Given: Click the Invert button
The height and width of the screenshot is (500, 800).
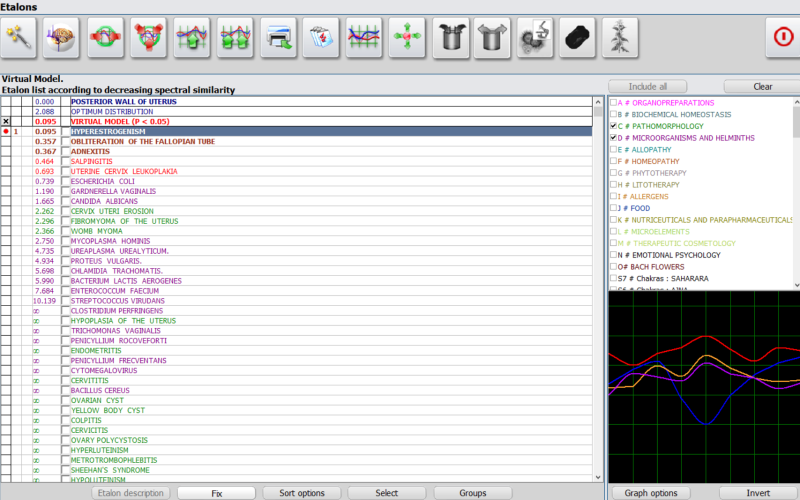Looking at the screenshot, I should tap(758, 493).
